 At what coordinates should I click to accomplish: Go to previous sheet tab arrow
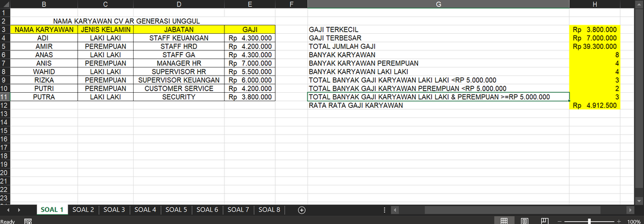pyautogui.click(x=8, y=210)
